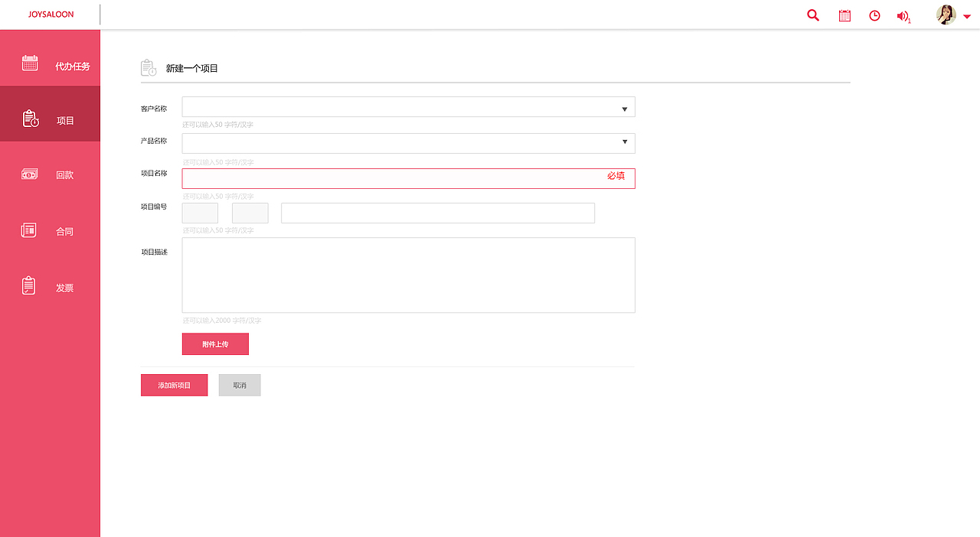Focus the 项目描述 text area

(408, 275)
